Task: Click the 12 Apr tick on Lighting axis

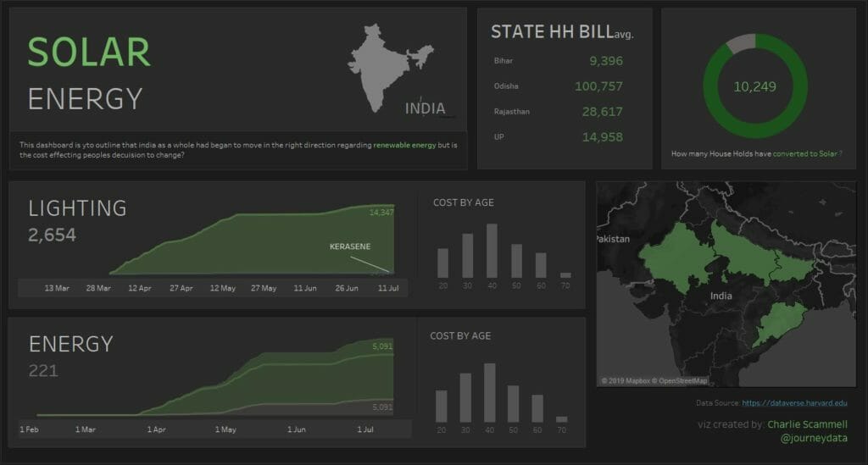Action: coord(140,288)
